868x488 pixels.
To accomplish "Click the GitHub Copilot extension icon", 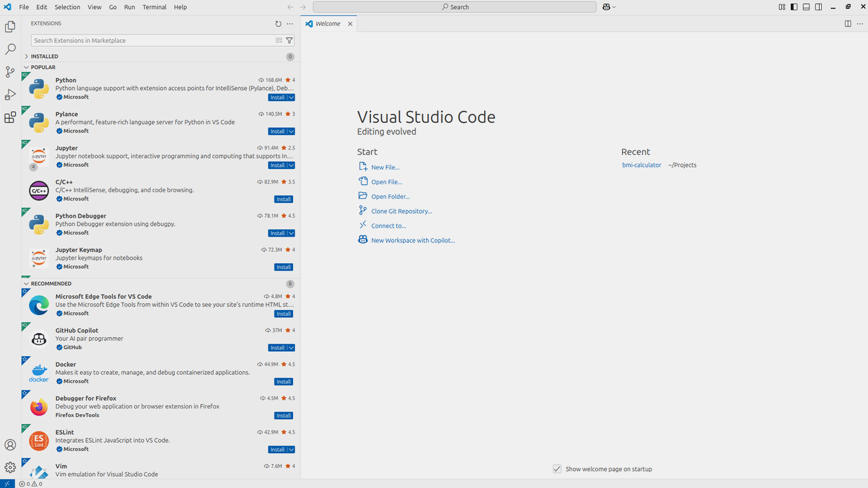I will [x=39, y=339].
